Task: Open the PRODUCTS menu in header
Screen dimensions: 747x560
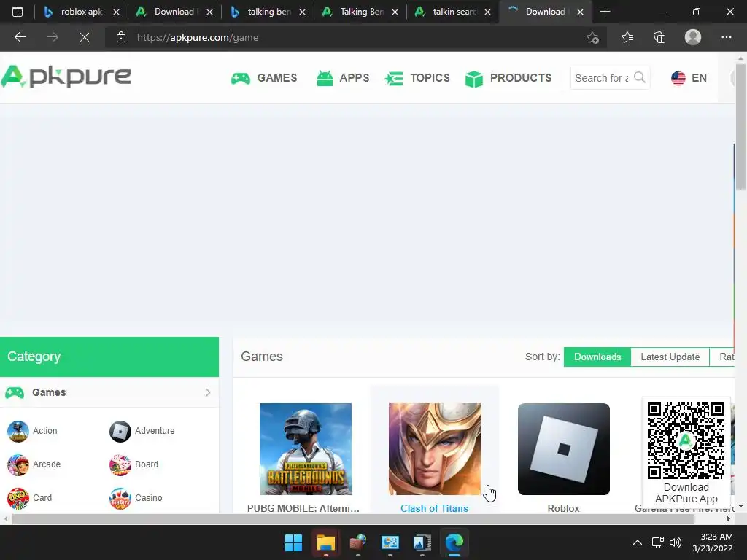Action: pos(508,78)
